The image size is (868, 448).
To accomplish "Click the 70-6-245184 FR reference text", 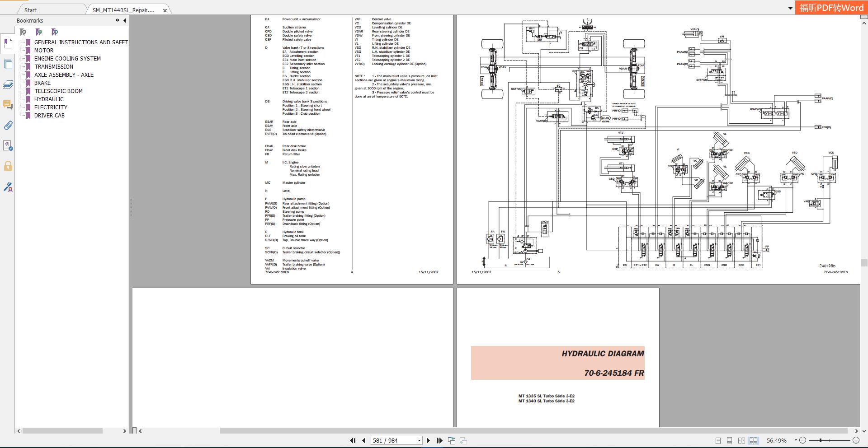I will pyautogui.click(x=614, y=373).
